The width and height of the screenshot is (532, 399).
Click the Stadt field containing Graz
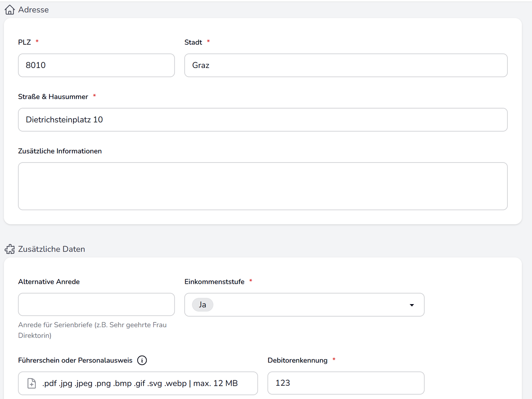[x=346, y=65]
